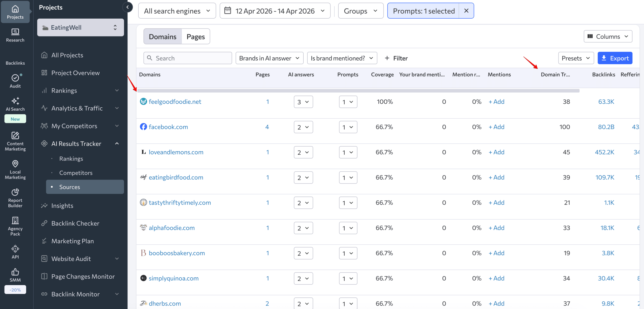This screenshot has height=309, width=644.
Task: Open the feelgoodfoodie.net domain link
Action: pos(175,102)
